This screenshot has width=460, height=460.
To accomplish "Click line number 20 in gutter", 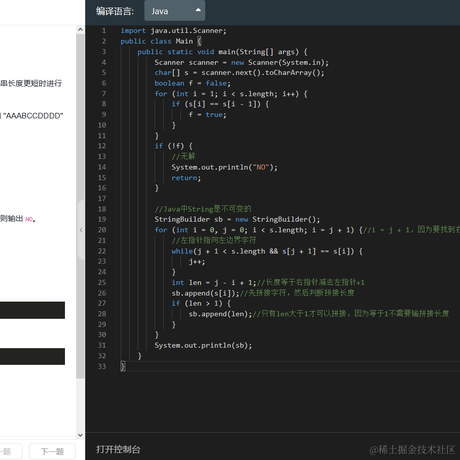I will [x=102, y=230].
